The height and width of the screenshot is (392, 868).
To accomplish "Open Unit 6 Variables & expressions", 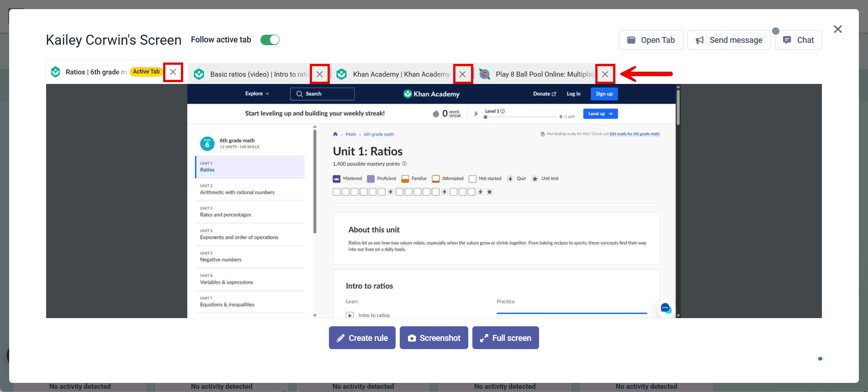I will click(250, 279).
